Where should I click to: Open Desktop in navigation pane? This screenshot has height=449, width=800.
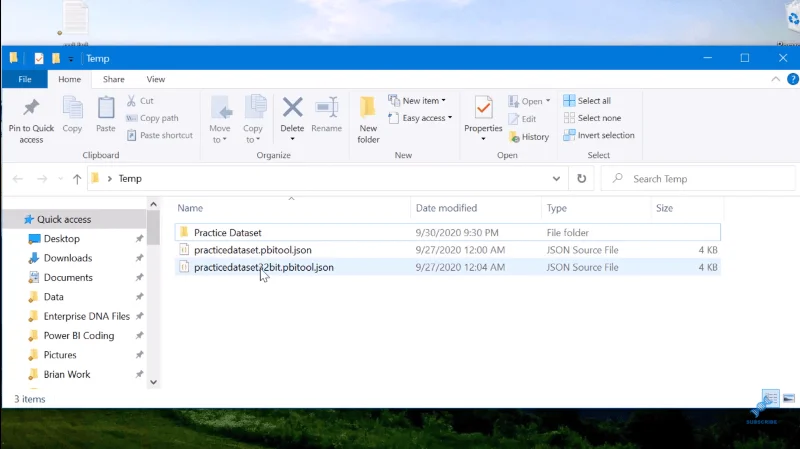tap(62, 239)
